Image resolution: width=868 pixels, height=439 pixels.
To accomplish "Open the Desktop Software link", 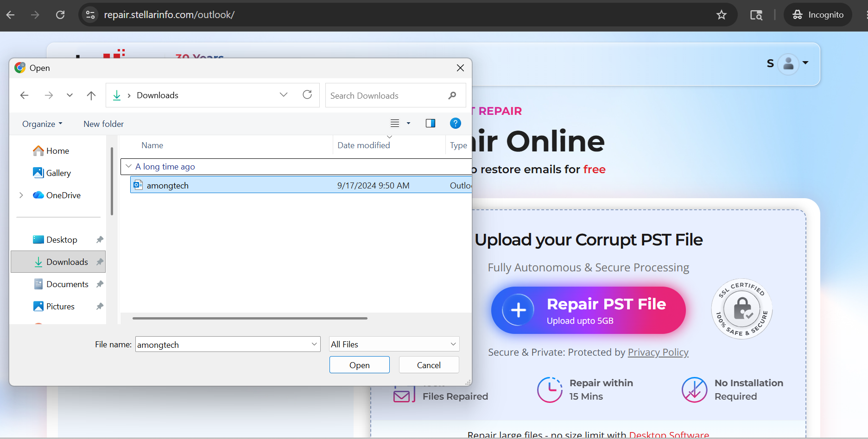I will tap(669, 435).
